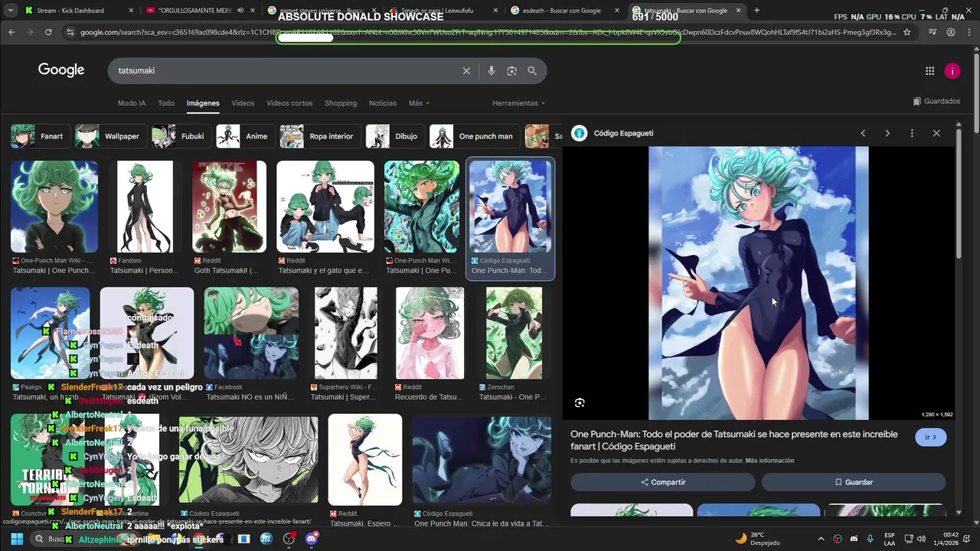Open the Noticias tab

pos(383,103)
